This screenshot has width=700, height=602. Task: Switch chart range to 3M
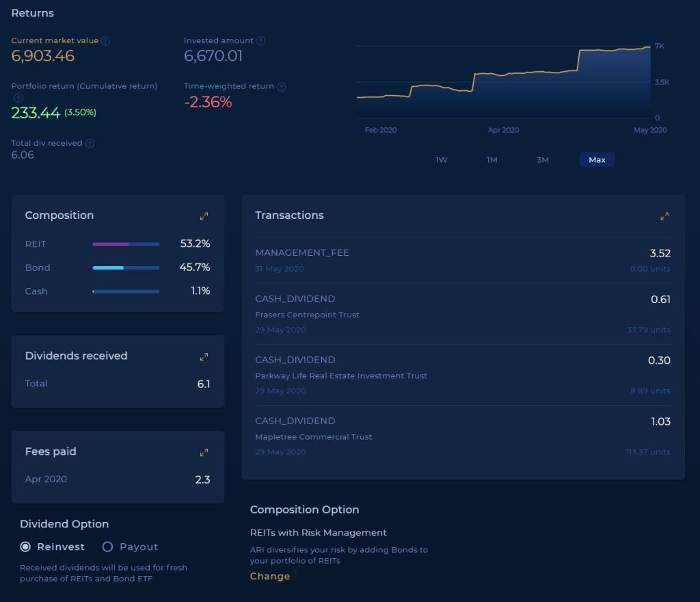(x=543, y=160)
